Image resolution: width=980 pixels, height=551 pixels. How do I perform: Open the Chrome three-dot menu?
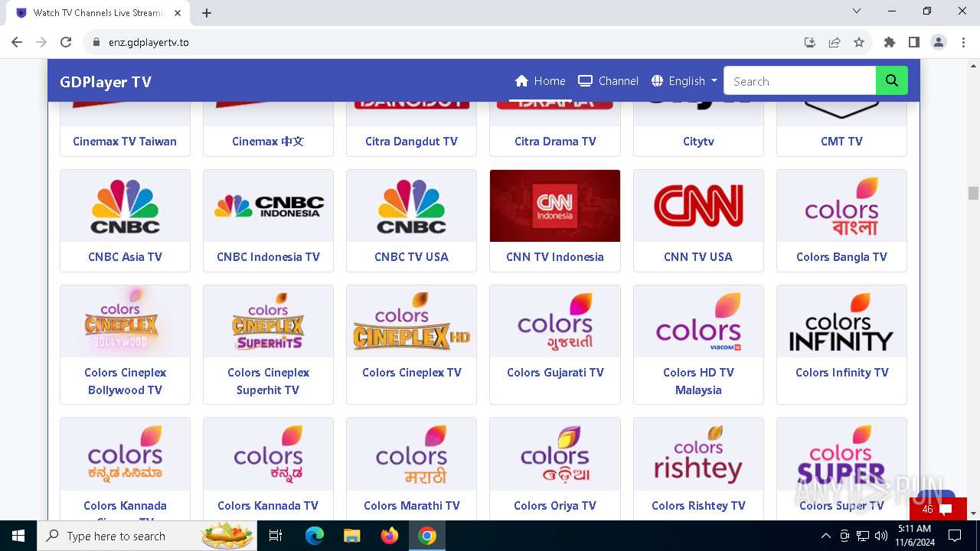click(963, 42)
